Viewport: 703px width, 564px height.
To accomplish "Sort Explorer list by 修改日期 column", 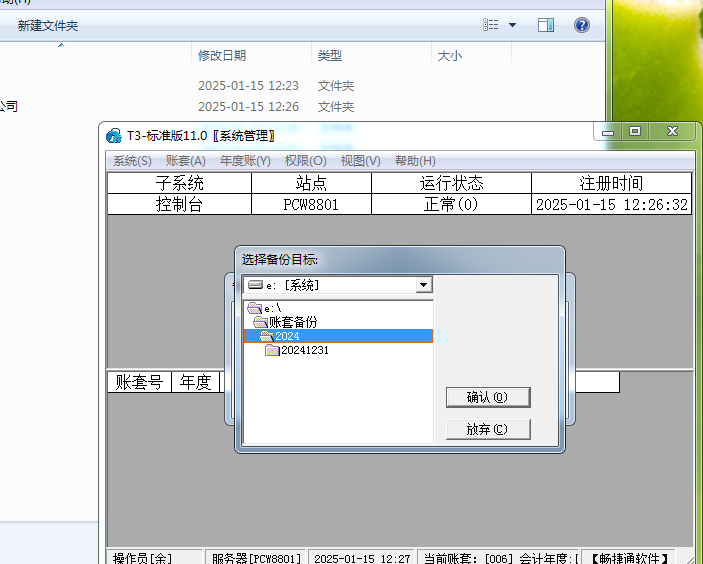I will (x=252, y=56).
